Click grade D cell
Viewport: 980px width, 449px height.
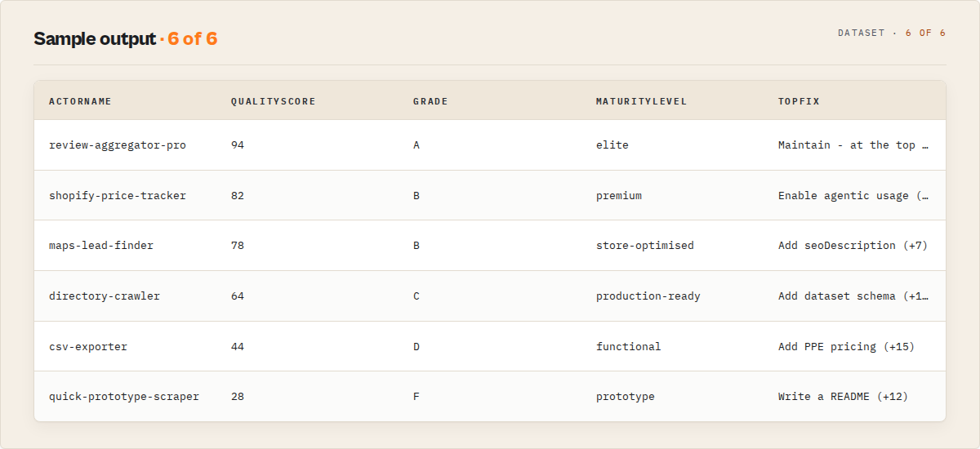pyautogui.click(x=416, y=347)
